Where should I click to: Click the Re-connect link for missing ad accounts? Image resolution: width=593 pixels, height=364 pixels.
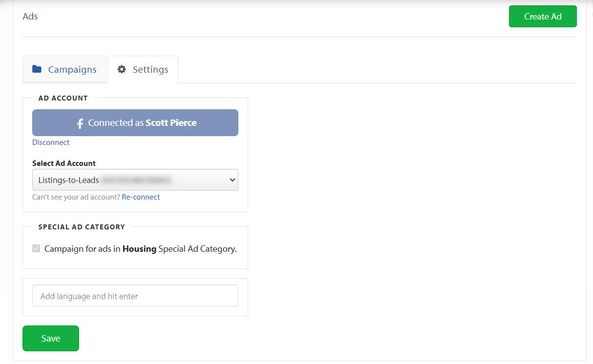pyautogui.click(x=141, y=197)
